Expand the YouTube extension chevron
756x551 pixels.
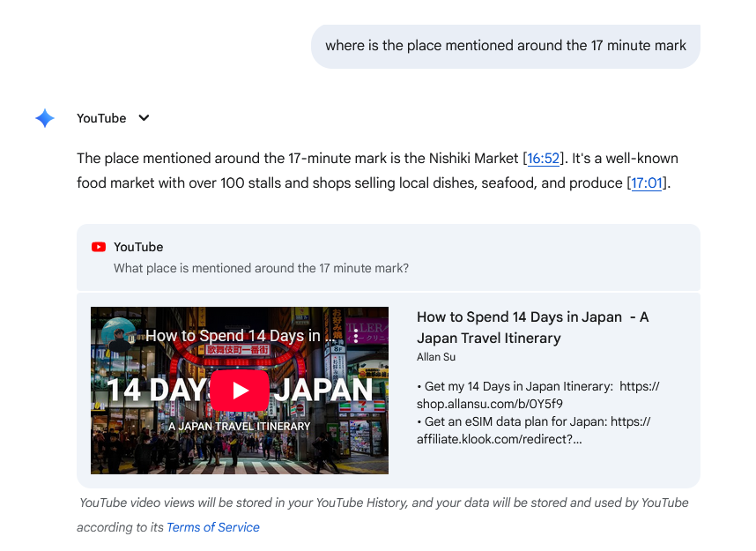click(x=144, y=118)
